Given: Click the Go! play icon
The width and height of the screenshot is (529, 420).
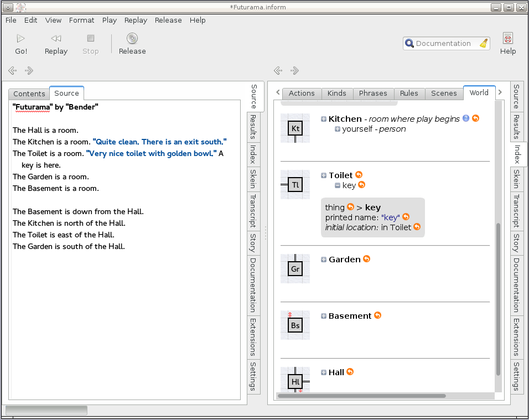Looking at the screenshot, I should (20, 39).
